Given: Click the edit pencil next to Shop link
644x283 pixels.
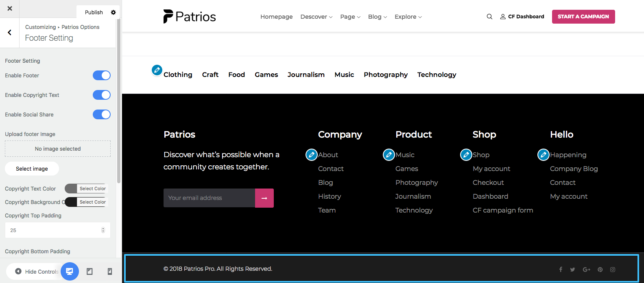Looking at the screenshot, I should 466,155.
